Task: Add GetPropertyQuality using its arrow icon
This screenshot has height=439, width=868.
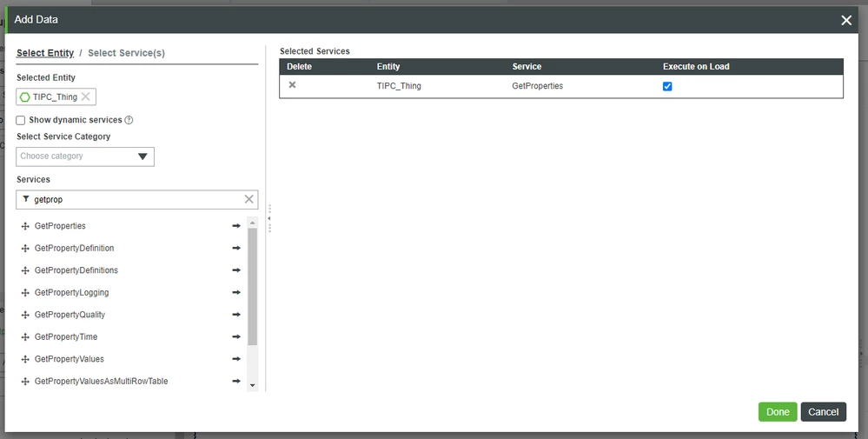Action: coord(236,315)
